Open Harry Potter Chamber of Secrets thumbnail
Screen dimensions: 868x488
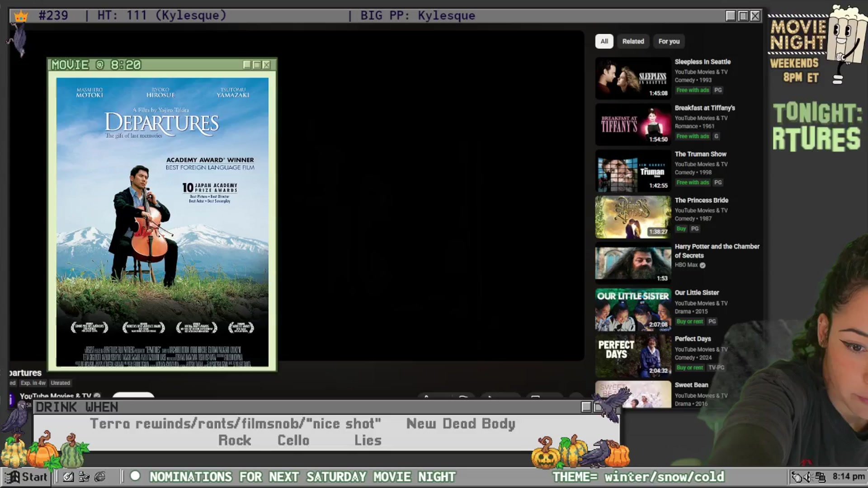(x=633, y=263)
